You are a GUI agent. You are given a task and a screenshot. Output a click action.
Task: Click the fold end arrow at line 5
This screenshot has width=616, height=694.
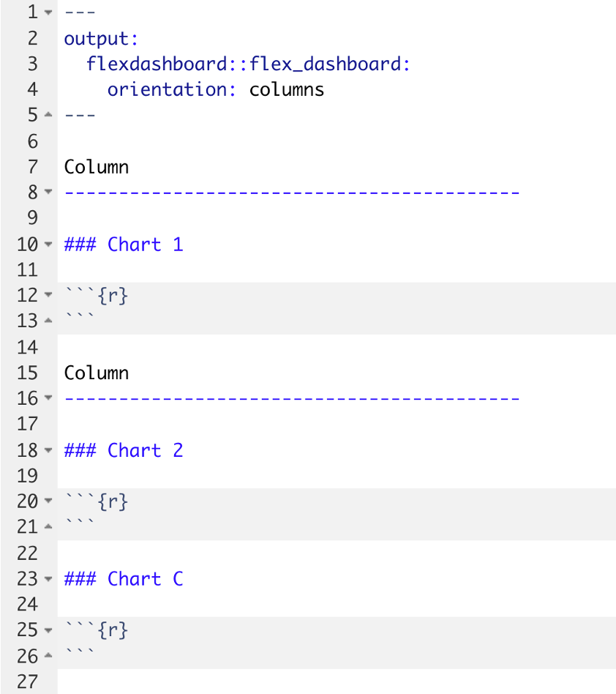[48, 115]
